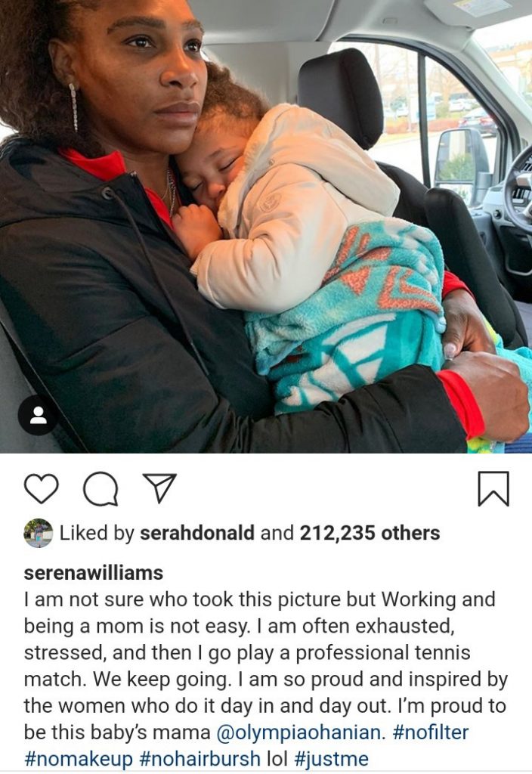Save the post with the bookmark icon
The image size is (532, 774).
(493, 489)
